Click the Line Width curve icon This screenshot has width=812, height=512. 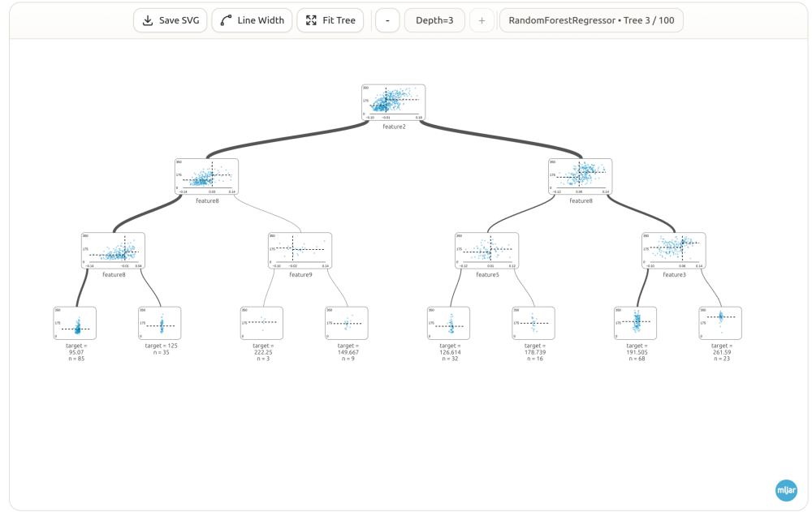[226, 20]
